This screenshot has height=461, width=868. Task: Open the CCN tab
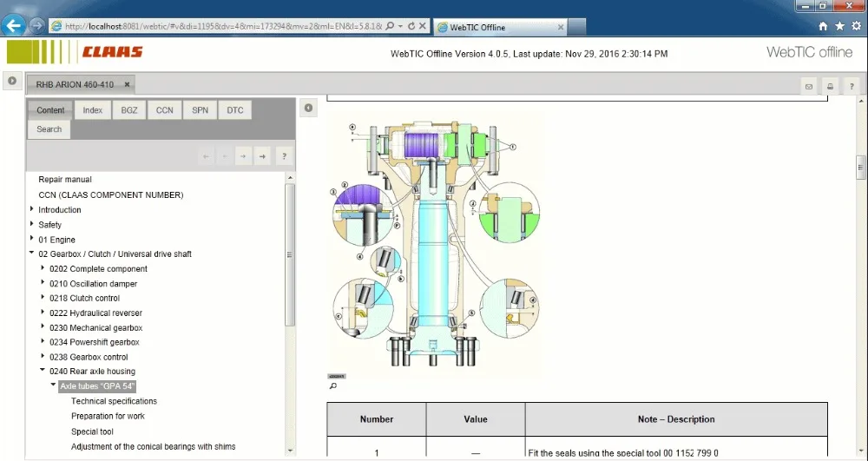(x=164, y=110)
